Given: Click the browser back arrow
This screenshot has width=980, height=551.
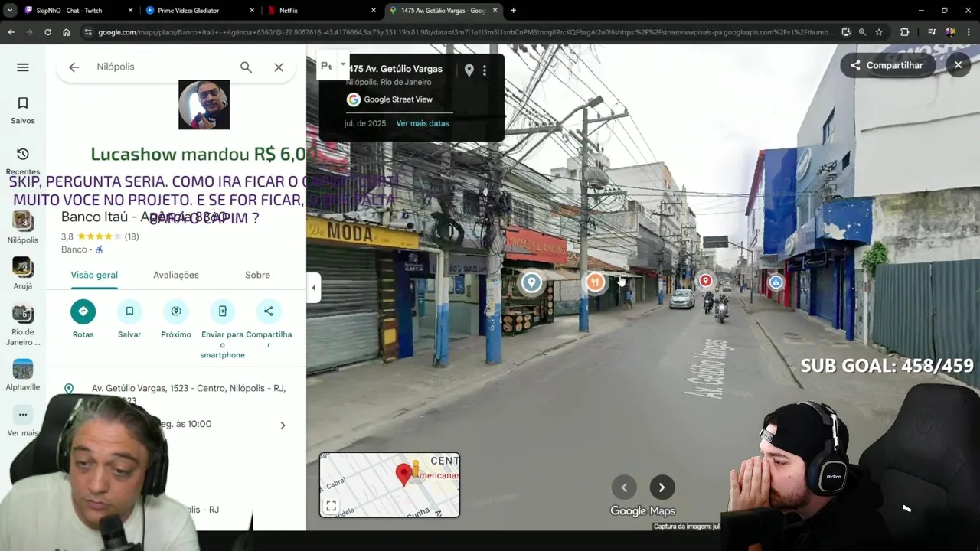Looking at the screenshot, I should coord(11,32).
